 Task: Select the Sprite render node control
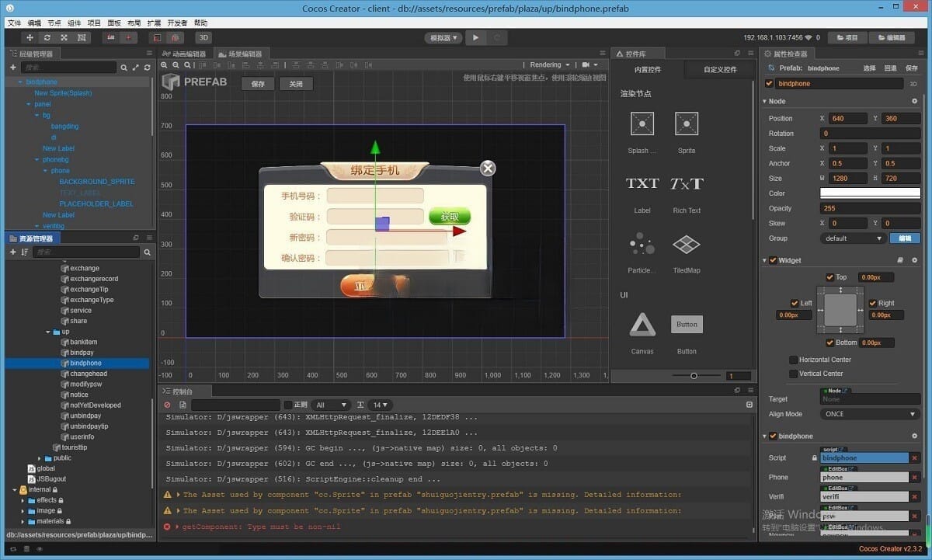686,124
